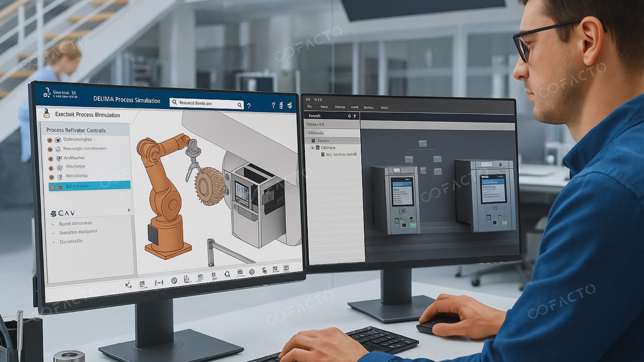Click the axis coordinate icon in bottom toolbar
Image resolution: width=644 pixels, height=362 pixels.
click(128, 285)
